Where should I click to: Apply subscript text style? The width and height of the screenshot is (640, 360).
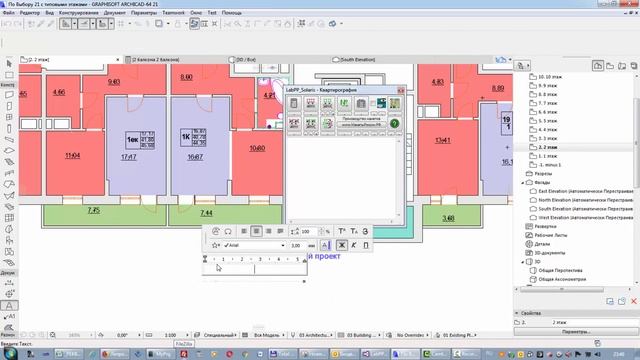354,231
